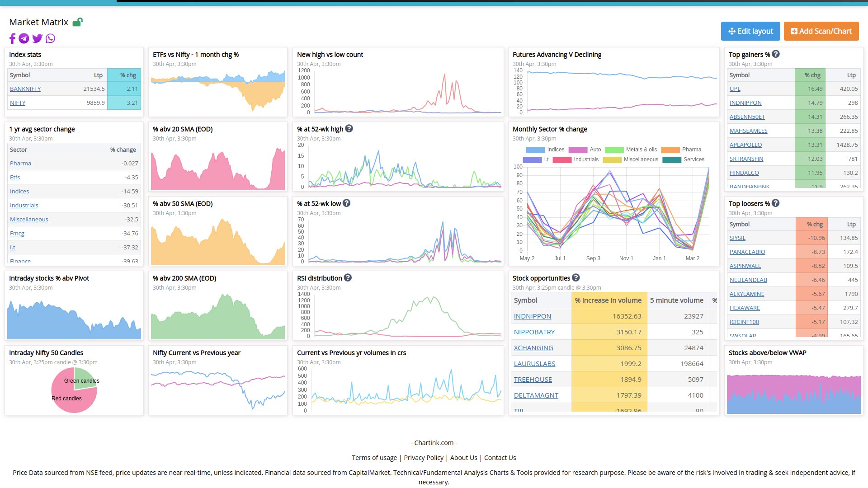Open help icon beside Top gainers %
The width and height of the screenshot is (868, 488).
[x=776, y=54]
